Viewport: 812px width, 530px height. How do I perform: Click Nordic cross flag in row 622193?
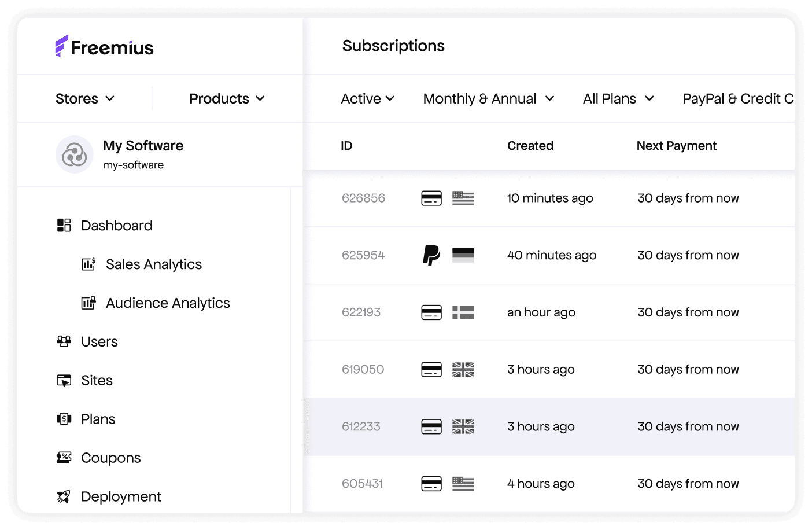tap(463, 312)
